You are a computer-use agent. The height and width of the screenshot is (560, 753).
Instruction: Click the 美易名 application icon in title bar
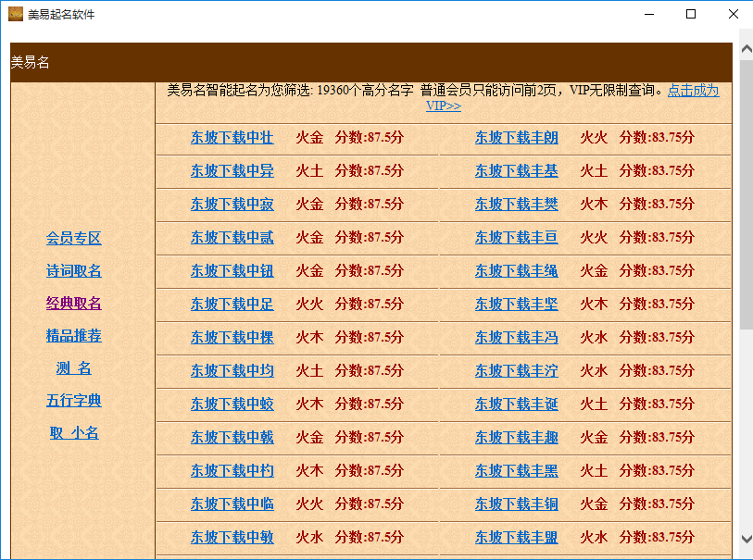click(16, 14)
